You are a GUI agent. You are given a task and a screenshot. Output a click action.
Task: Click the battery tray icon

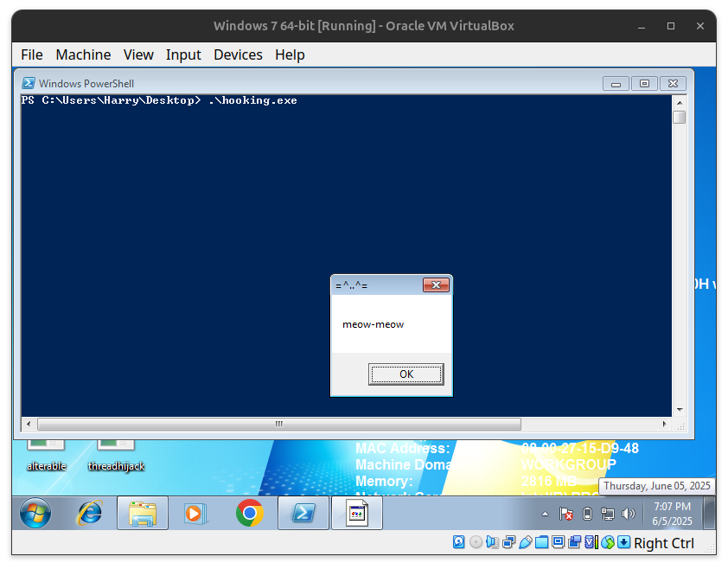[x=587, y=514]
